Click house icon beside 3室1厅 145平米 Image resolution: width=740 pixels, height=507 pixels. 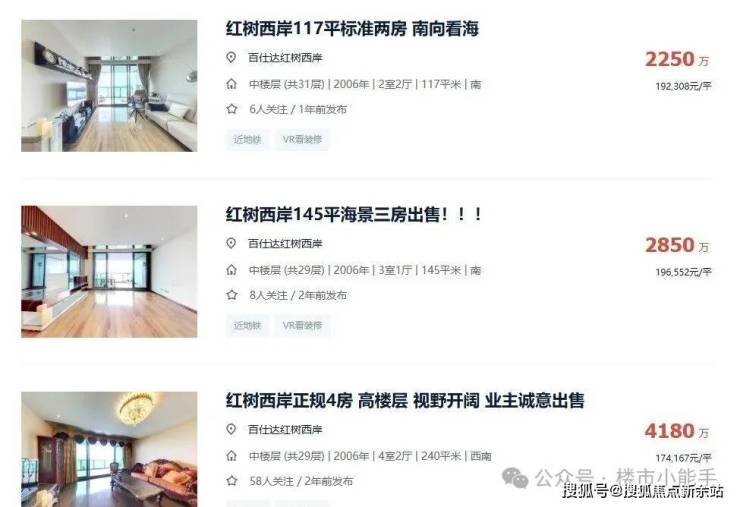point(231,270)
